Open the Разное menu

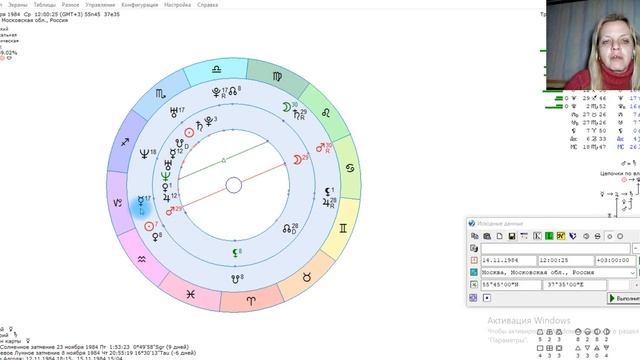tap(70, 5)
